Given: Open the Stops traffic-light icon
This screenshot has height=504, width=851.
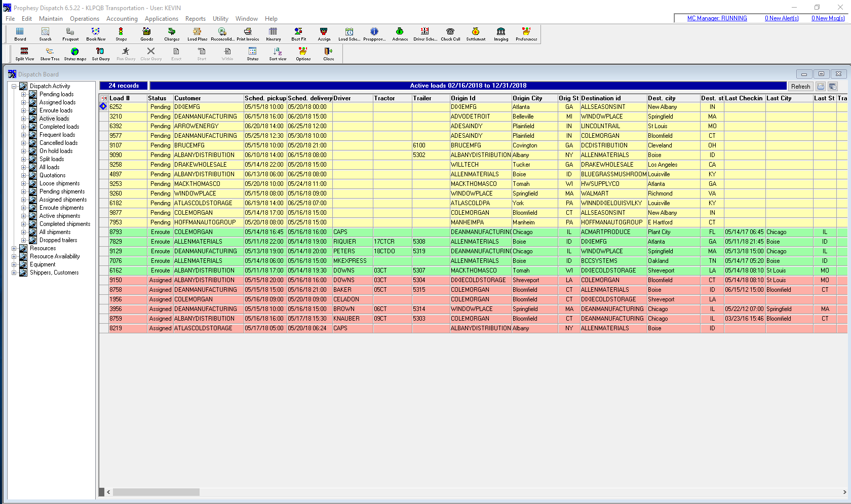Looking at the screenshot, I should pyautogui.click(x=121, y=34).
